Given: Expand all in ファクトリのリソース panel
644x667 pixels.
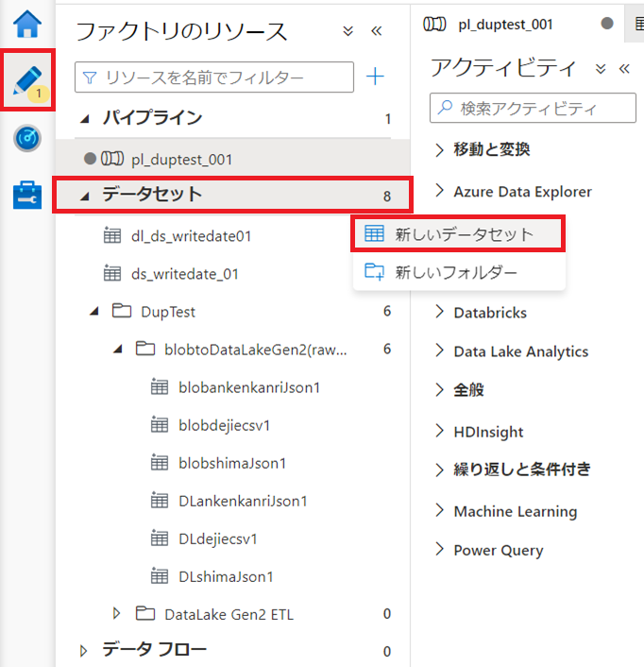Looking at the screenshot, I should (x=347, y=31).
